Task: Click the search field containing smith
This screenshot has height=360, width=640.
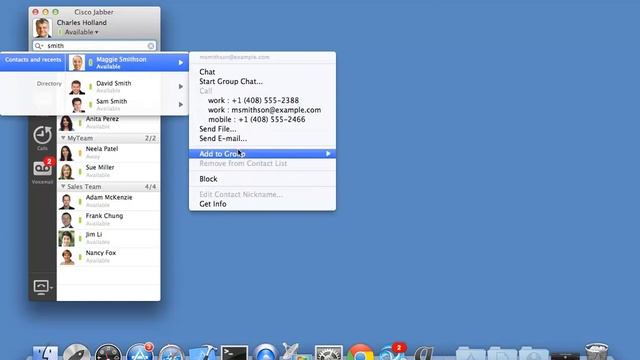Action: pyautogui.click(x=94, y=46)
